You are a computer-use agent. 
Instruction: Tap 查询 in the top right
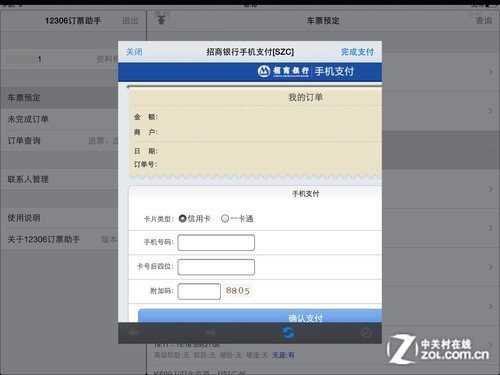coord(484,21)
